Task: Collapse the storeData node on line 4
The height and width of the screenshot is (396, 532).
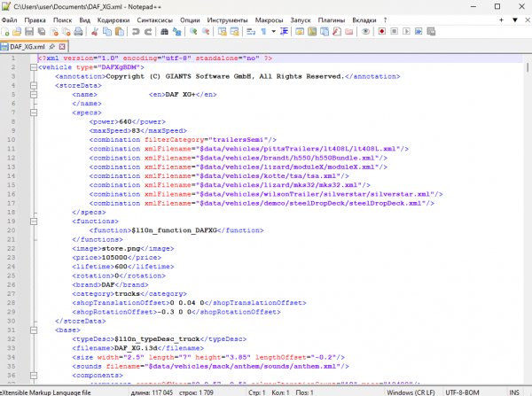Action: [34, 85]
